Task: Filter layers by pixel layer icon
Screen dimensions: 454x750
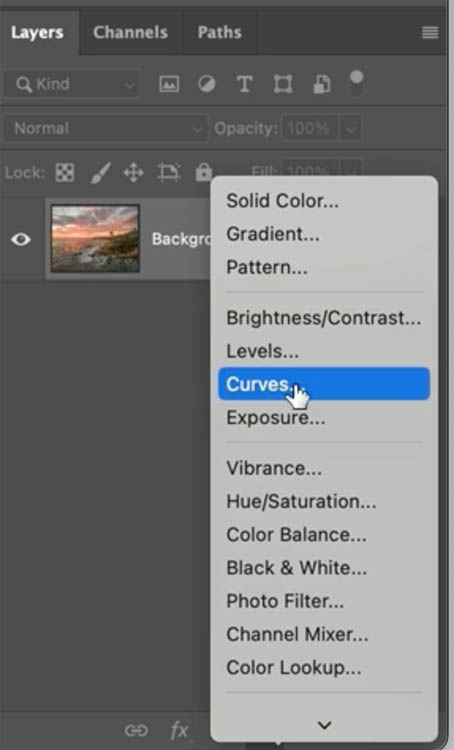Action: click(169, 84)
